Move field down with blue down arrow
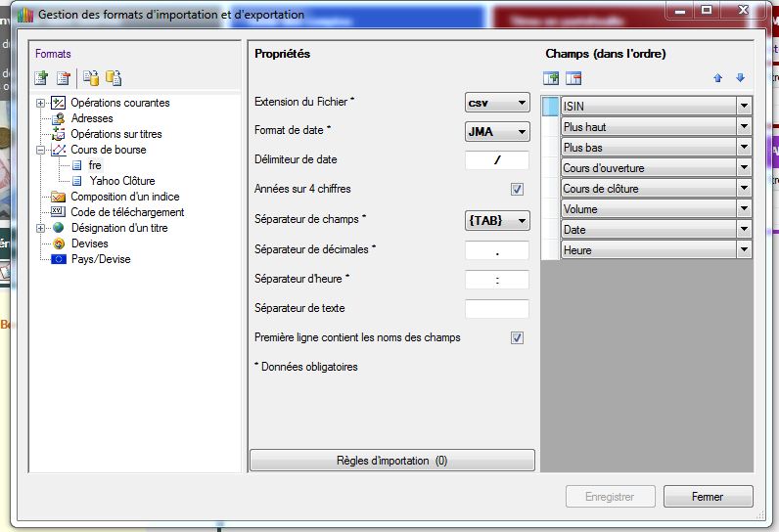This screenshot has width=779, height=532. pyautogui.click(x=740, y=78)
